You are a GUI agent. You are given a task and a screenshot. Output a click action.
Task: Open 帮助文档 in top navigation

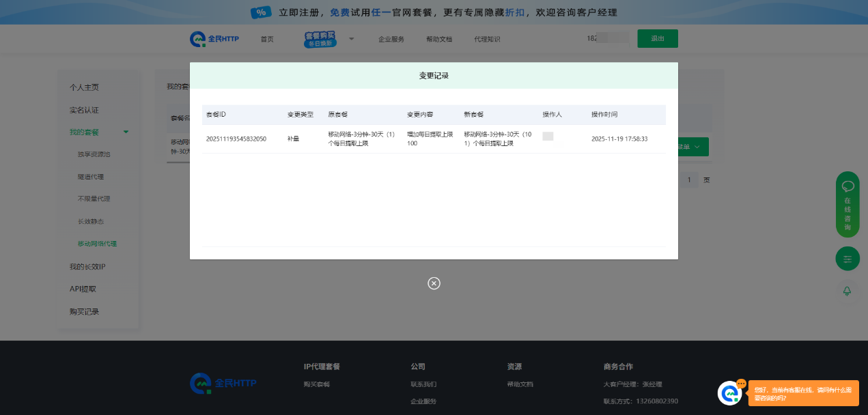point(438,39)
